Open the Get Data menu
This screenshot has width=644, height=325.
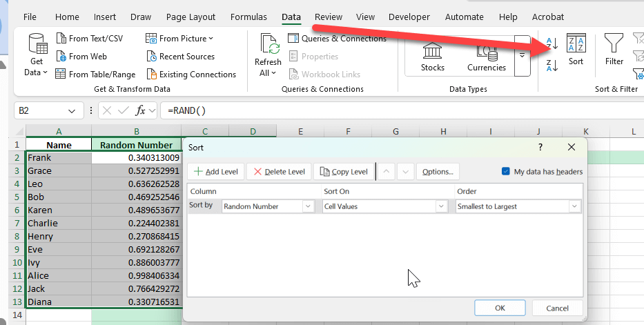pyautogui.click(x=36, y=55)
